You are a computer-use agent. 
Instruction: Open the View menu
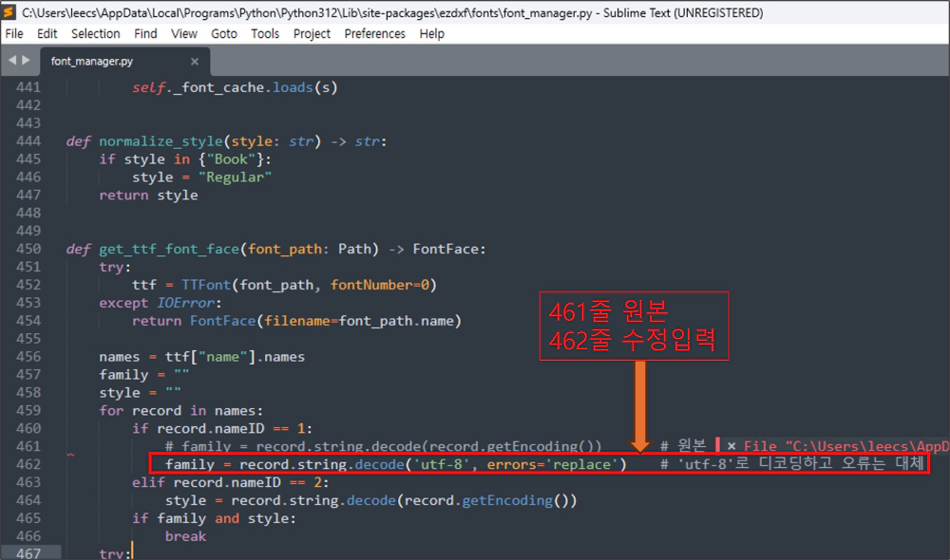(183, 34)
